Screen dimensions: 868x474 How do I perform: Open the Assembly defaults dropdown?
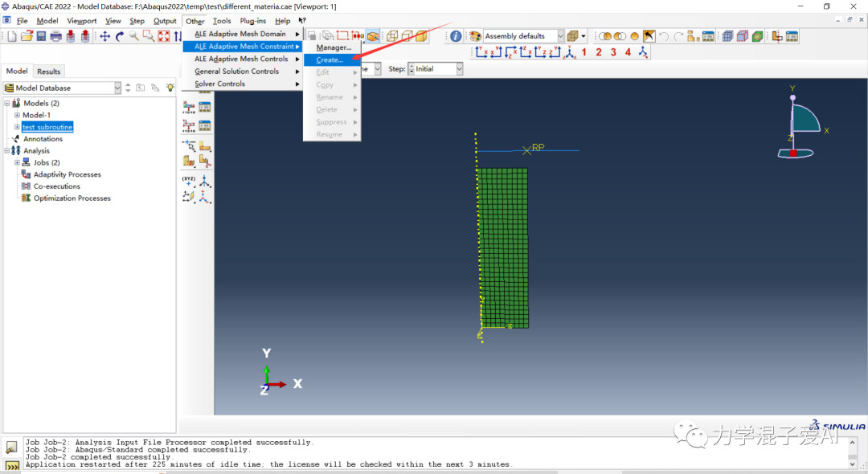tap(560, 36)
